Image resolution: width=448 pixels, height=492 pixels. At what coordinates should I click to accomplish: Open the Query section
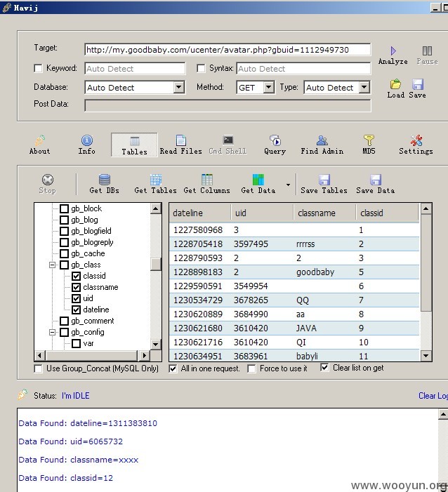275,145
